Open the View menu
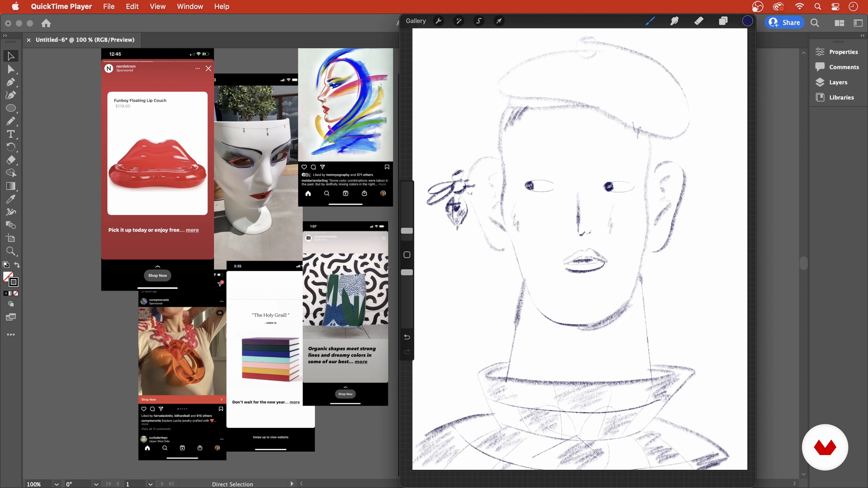Image resolution: width=868 pixels, height=488 pixels. tap(157, 6)
